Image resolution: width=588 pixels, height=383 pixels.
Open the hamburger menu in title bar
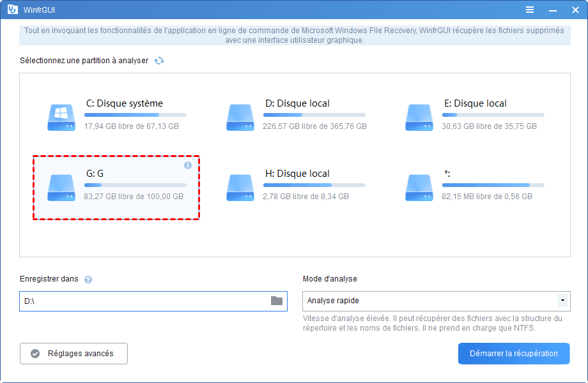pyautogui.click(x=529, y=10)
